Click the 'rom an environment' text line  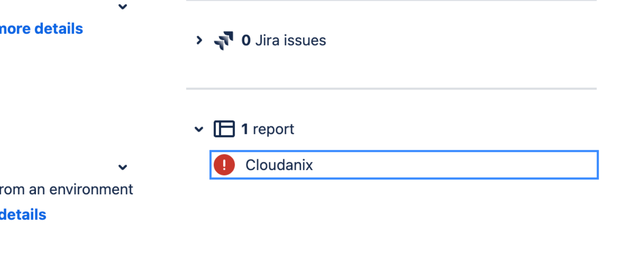click(66, 189)
